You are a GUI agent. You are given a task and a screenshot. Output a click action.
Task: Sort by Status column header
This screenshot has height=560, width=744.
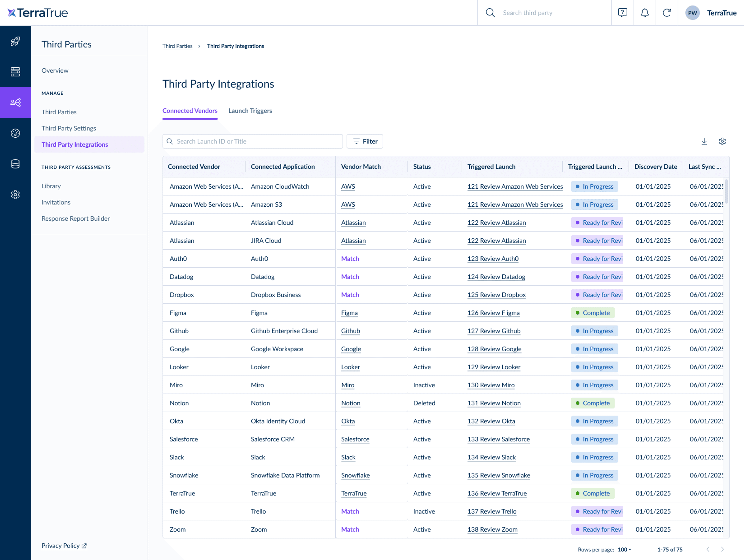click(422, 166)
